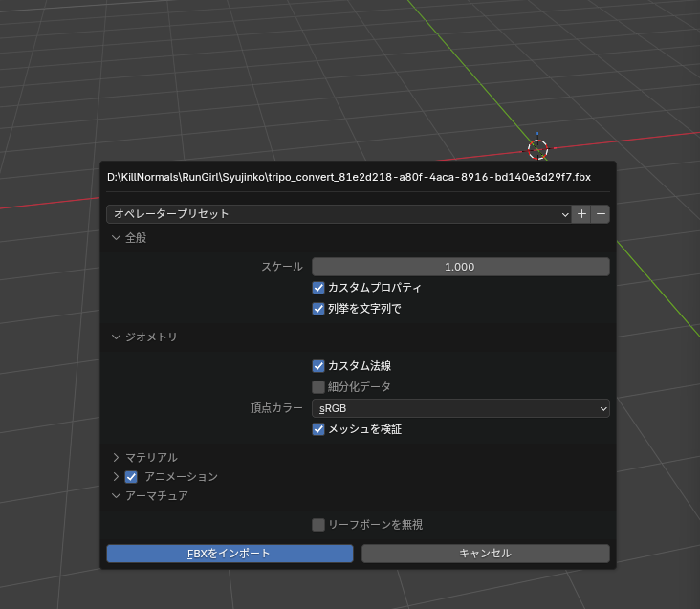This screenshot has height=609, width=700.
Task: Enable リーフボーンを無視 checkbox
Action: 318,525
